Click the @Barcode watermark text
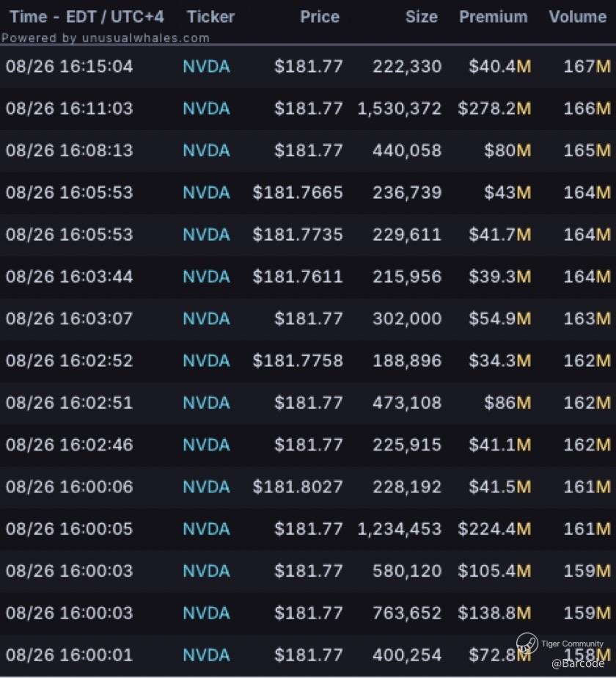 pos(578,663)
